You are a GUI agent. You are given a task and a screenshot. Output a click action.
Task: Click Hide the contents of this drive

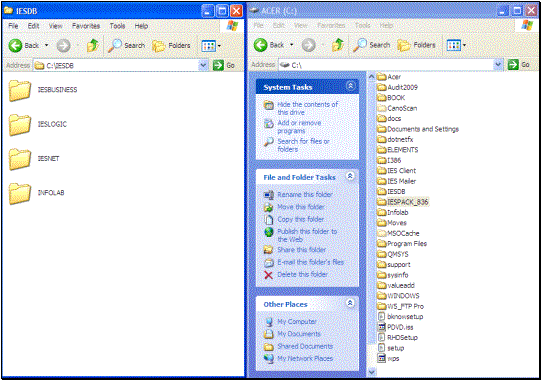[307, 108]
